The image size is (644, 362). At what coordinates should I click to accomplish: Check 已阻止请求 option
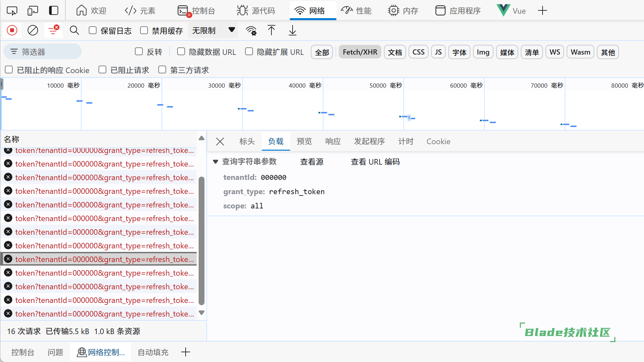coord(102,70)
